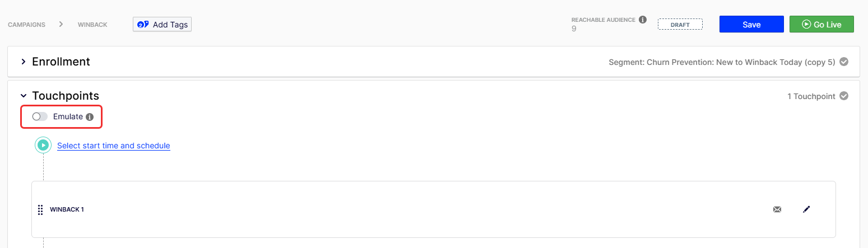Click the envelope icon on Winback 1

pyautogui.click(x=777, y=209)
